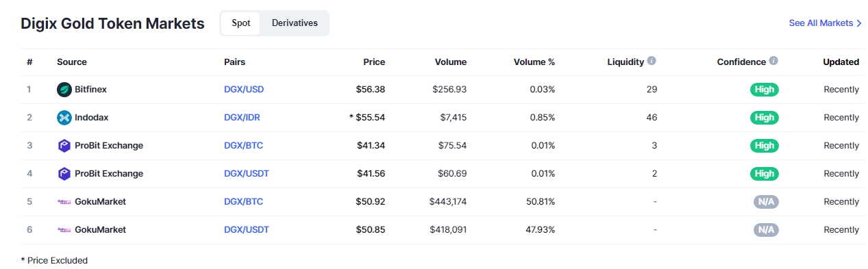This screenshot has height=269, width=868.
Task: Open the DGX/USD pair link
Action: point(244,89)
